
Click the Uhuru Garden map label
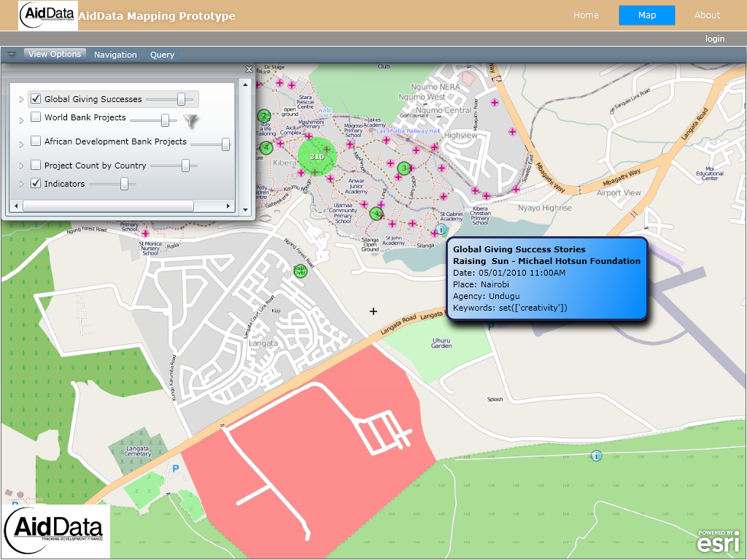[x=441, y=343]
